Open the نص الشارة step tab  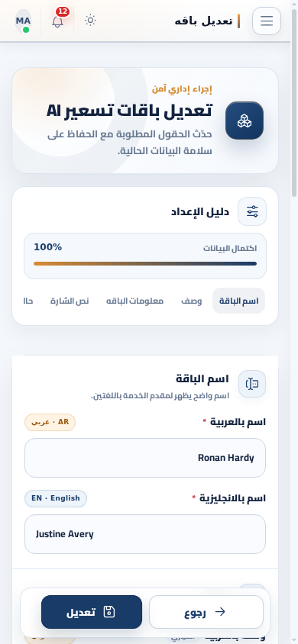[x=70, y=301]
